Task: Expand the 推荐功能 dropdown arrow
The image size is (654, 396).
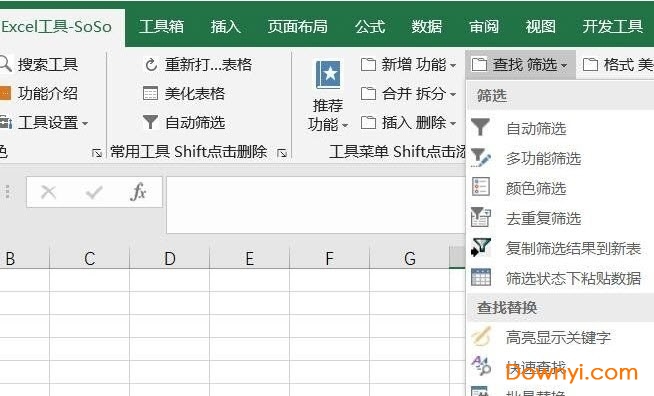Action: [345, 125]
